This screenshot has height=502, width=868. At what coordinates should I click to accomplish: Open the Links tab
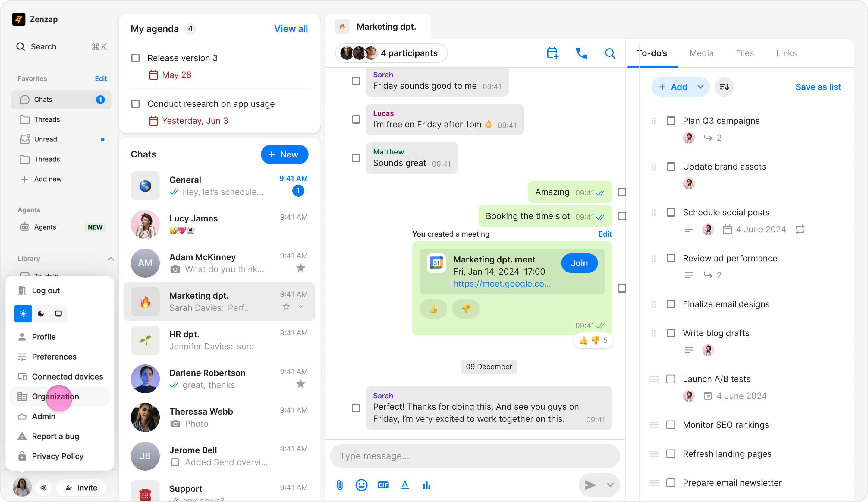(x=786, y=53)
